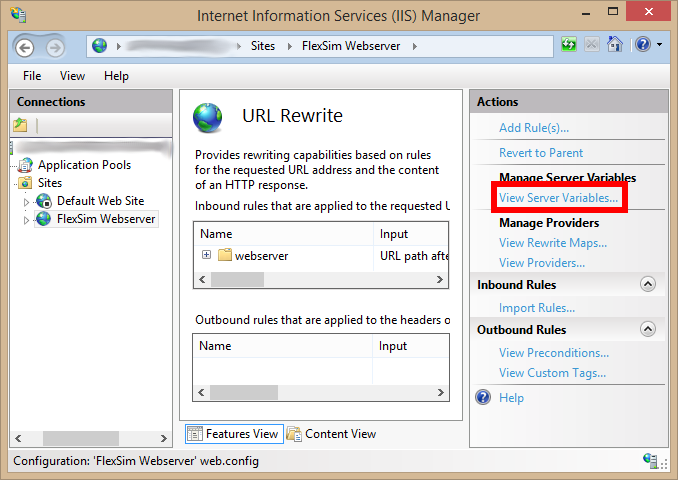This screenshot has width=678, height=480.
Task: Collapse the Inbound Rules actions section
Action: point(648,285)
